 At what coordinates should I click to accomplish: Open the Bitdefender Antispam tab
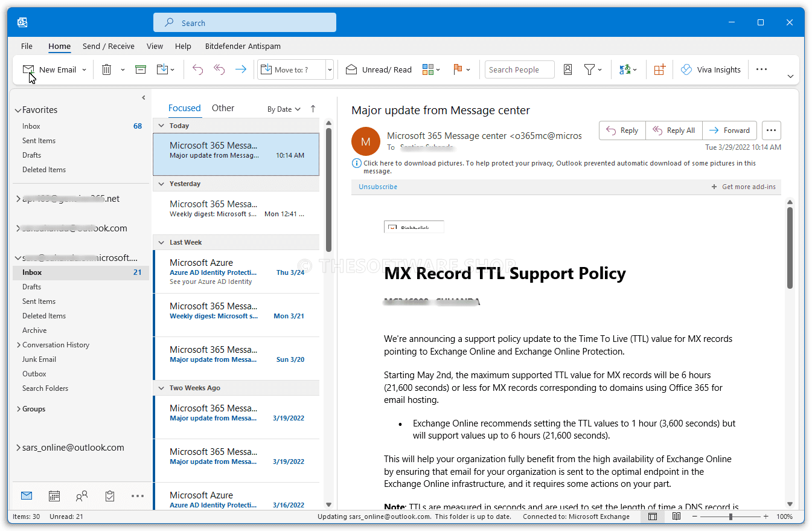(243, 46)
